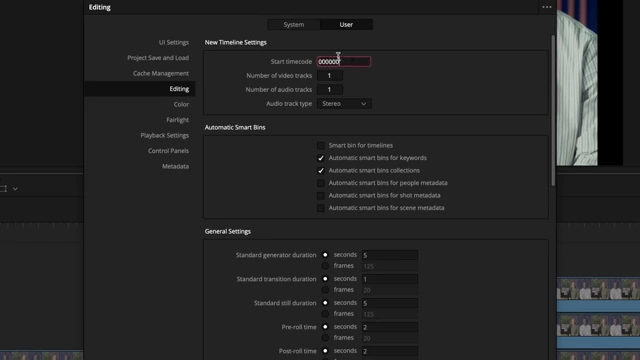
Task: Click still duration seconds value field
Action: 390,303
